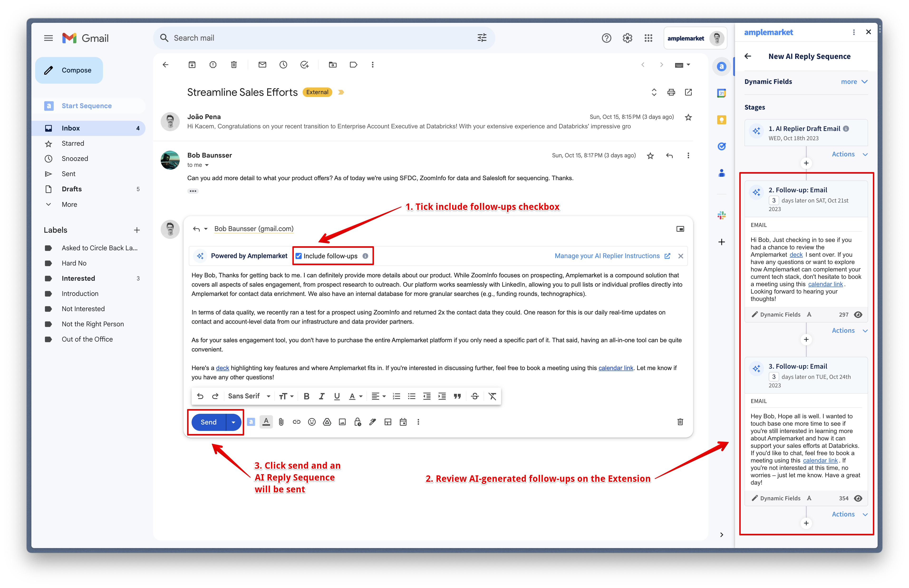Toggle underline formatting in the reply

click(x=337, y=396)
